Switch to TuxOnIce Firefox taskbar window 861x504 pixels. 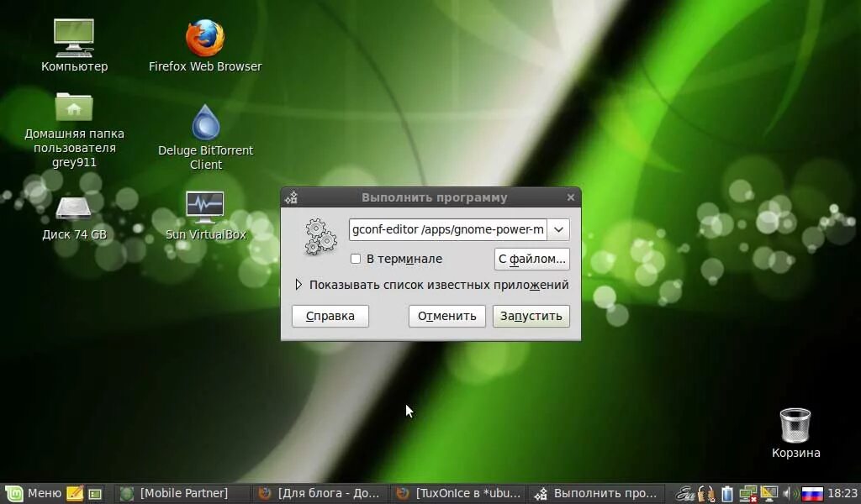click(458, 493)
